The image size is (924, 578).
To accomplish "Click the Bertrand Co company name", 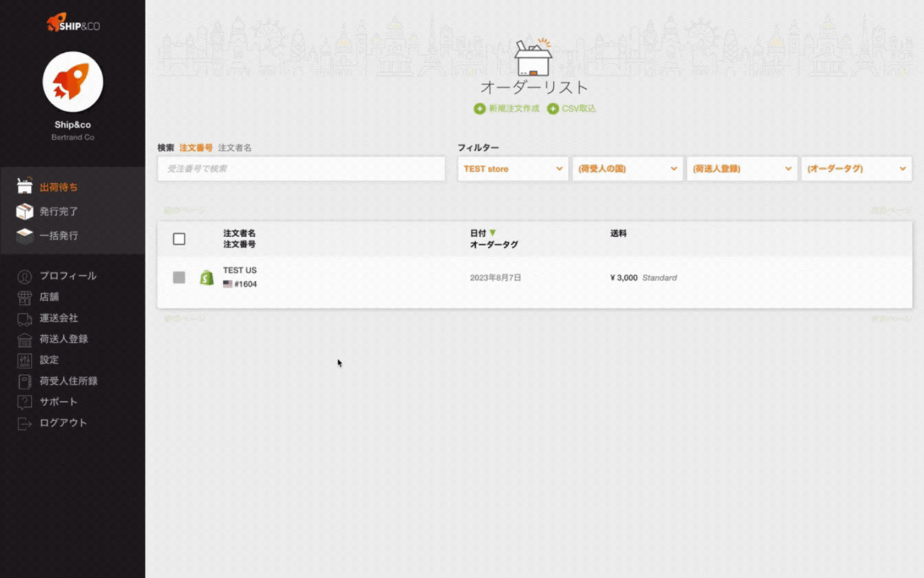I will 73,137.
